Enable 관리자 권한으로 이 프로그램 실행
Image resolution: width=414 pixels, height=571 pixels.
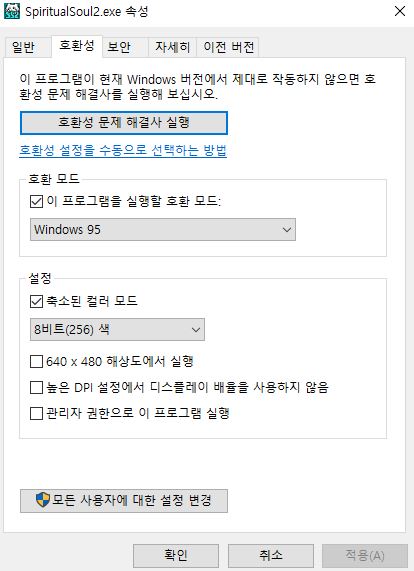pos(36,414)
